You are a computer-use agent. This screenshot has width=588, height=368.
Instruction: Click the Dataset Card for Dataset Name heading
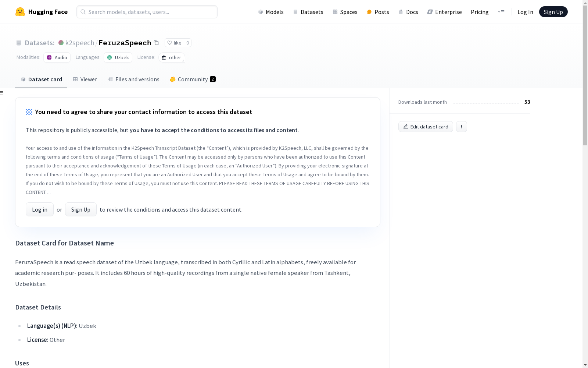coord(65,243)
